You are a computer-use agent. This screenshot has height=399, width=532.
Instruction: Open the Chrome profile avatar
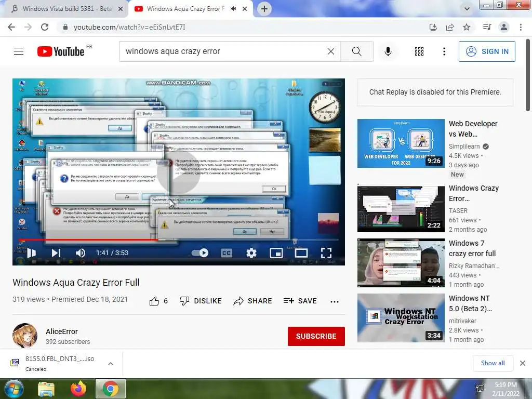(504, 27)
